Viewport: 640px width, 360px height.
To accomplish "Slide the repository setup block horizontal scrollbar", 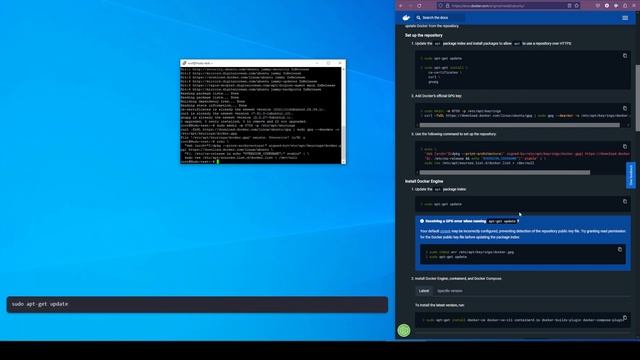I will pyautogui.click(x=504, y=173).
